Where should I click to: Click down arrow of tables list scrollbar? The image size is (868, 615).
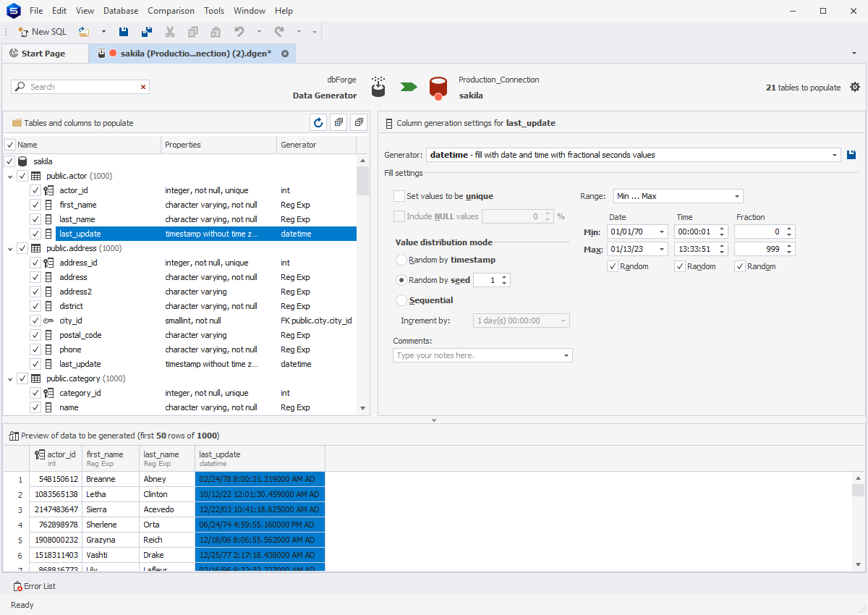[x=363, y=408]
